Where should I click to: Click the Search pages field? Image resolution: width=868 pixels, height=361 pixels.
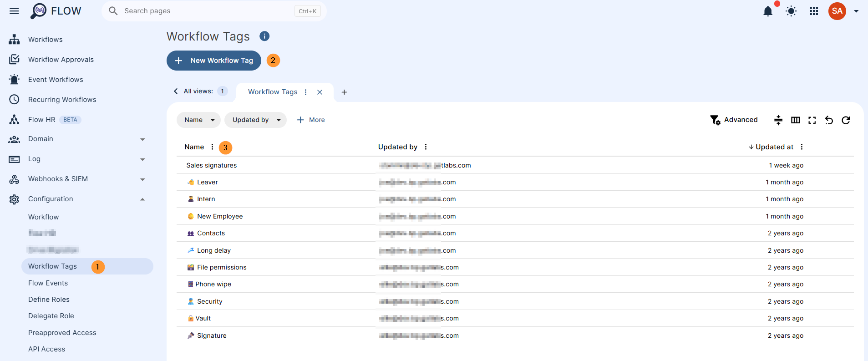214,11
